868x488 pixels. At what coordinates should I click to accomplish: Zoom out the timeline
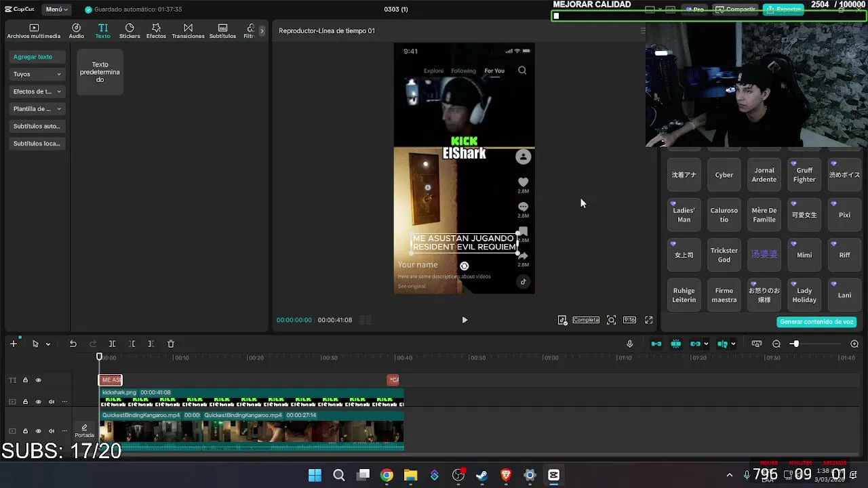point(776,344)
